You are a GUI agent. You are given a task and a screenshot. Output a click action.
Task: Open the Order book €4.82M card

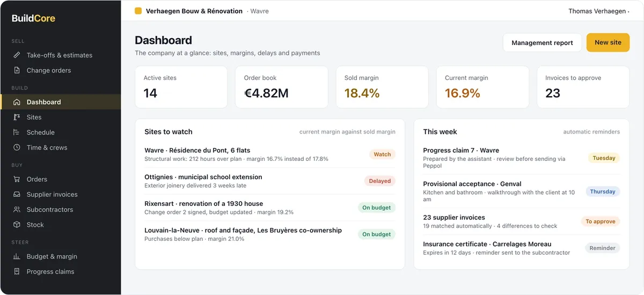tap(282, 87)
